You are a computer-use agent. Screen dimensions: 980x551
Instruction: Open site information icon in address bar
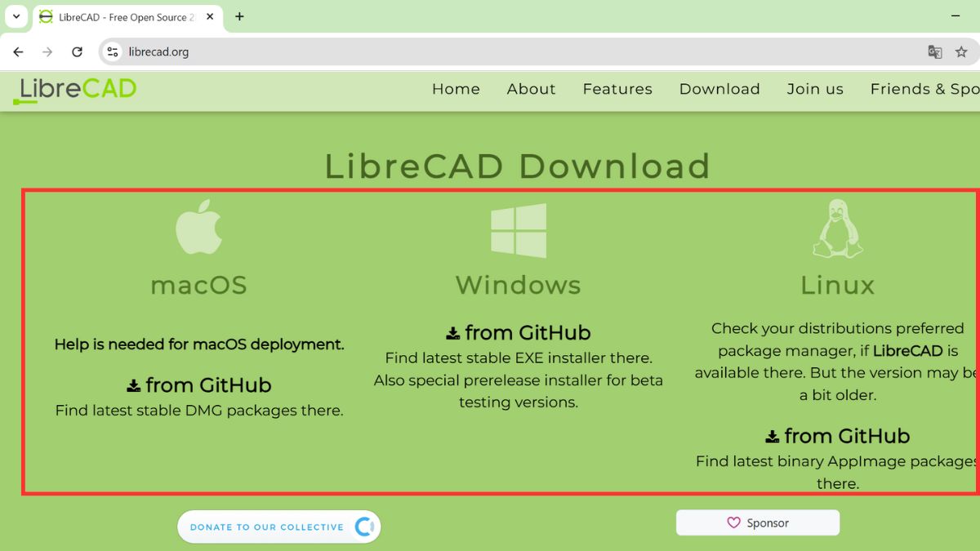(114, 51)
